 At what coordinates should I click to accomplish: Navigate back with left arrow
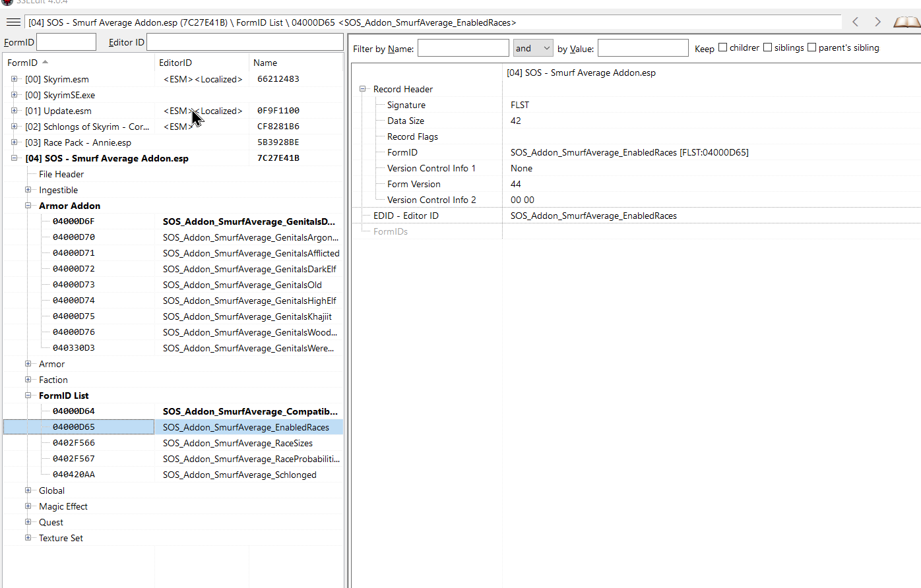coord(856,22)
